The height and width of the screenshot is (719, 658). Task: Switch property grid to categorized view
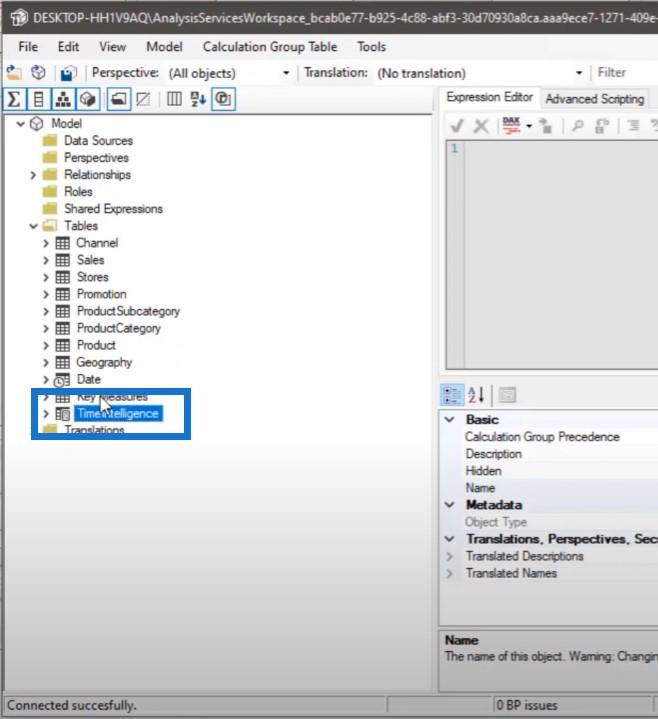pos(452,395)
